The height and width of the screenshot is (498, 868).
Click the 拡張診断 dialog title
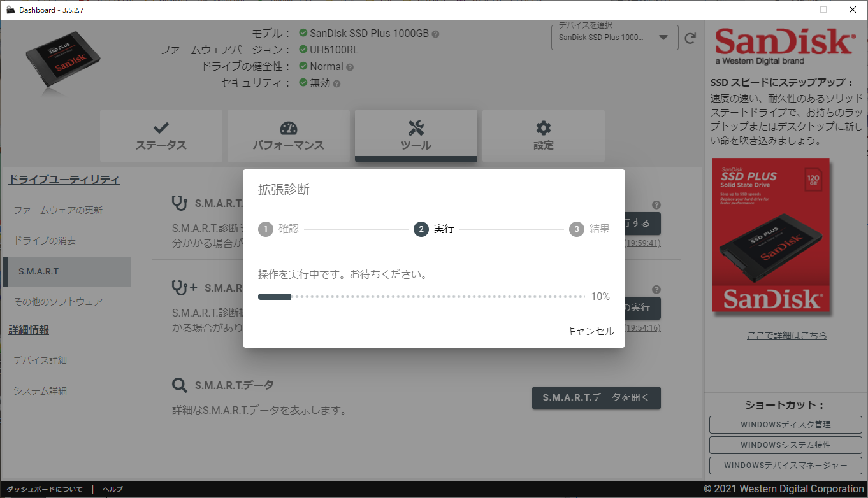coord(284,189)
